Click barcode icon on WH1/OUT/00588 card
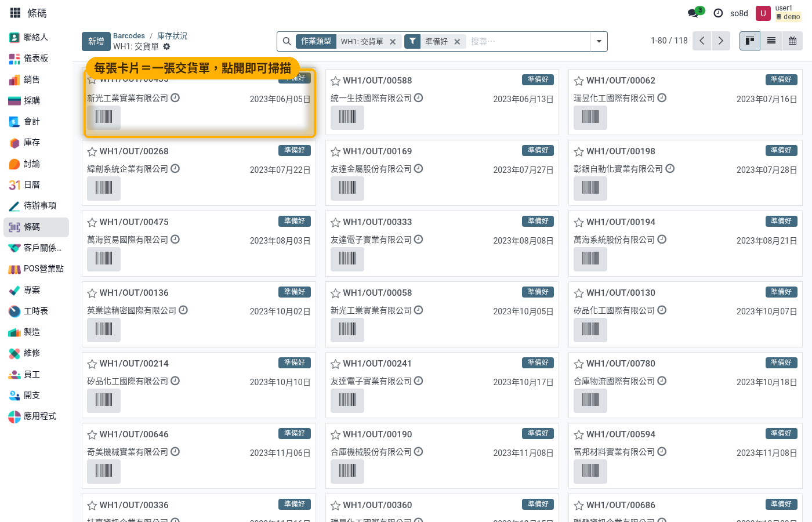Image resolution: width=812 pixels, height=522 pixels. pos(347,117)
